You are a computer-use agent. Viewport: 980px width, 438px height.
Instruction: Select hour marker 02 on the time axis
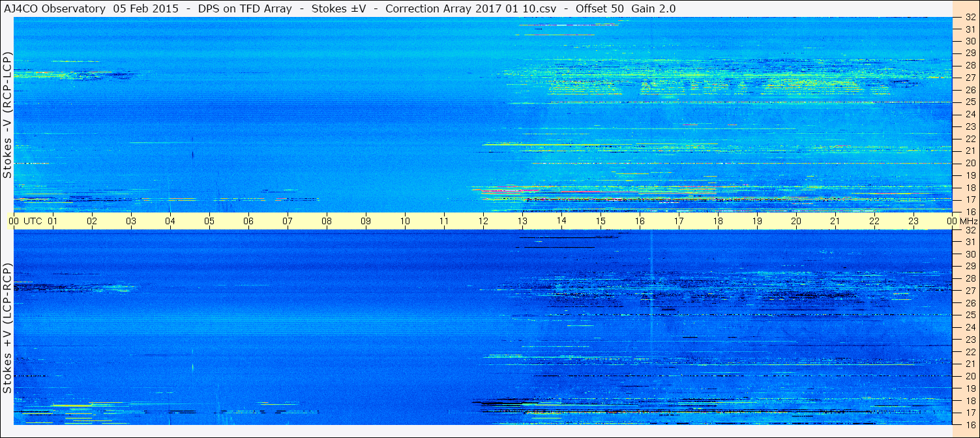(x=92, y=221)
